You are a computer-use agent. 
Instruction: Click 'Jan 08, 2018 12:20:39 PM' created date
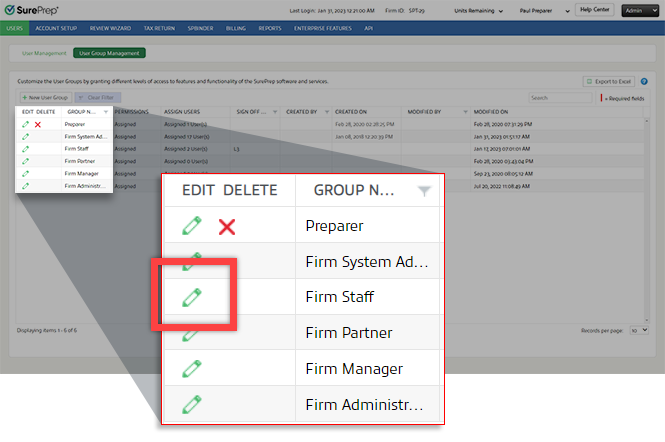pyautogui.click(x=364, y=137)
